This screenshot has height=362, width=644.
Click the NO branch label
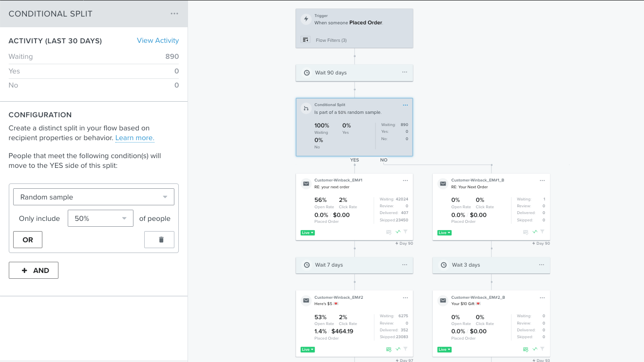click(384, 160)
